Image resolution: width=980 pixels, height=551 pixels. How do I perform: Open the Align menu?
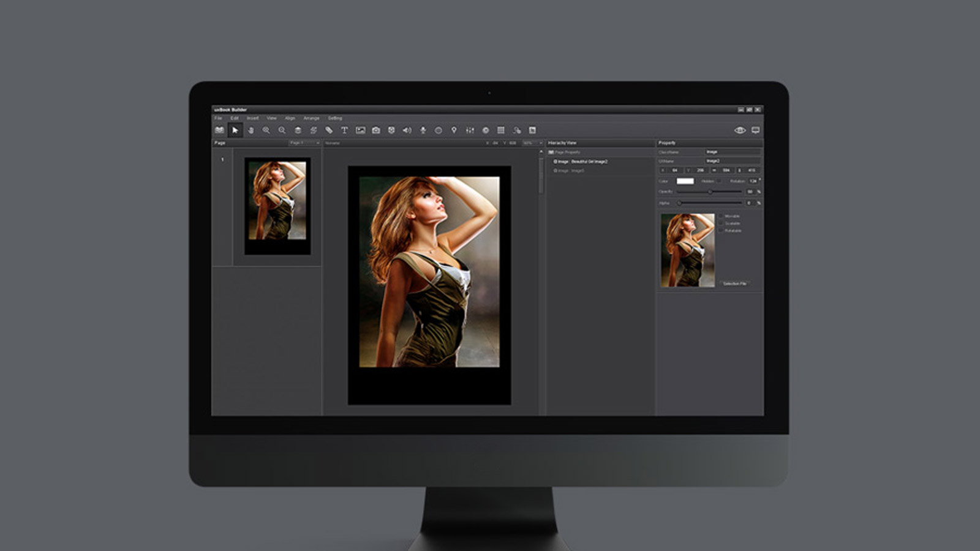(x=290, y=118)
